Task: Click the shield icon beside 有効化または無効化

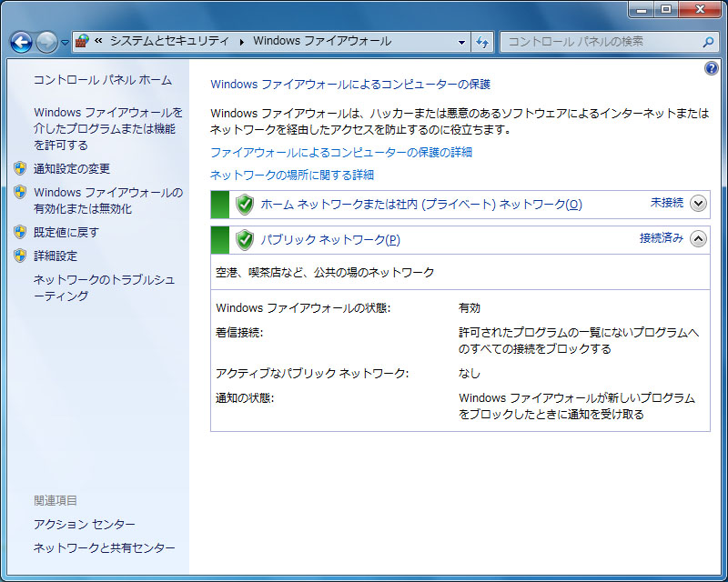Action: point(20,192)
